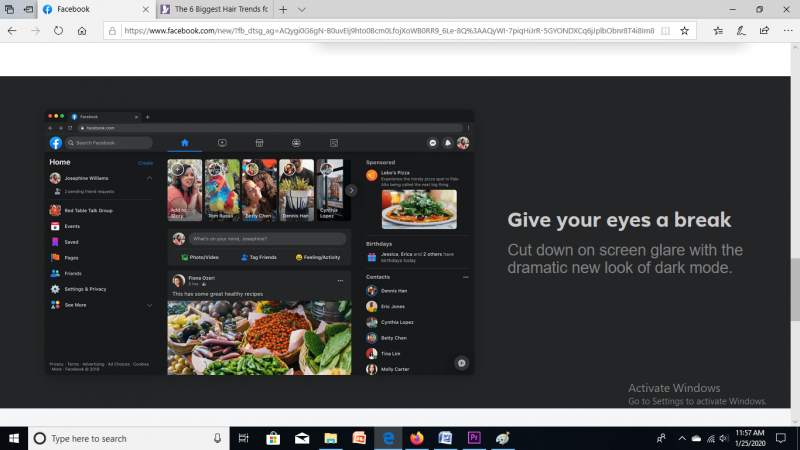The height and width of the screenshot is (450, 800).
Task: Open Microsoft Store from taskbar
Action: pyautogui.click(x=273, y=438)
